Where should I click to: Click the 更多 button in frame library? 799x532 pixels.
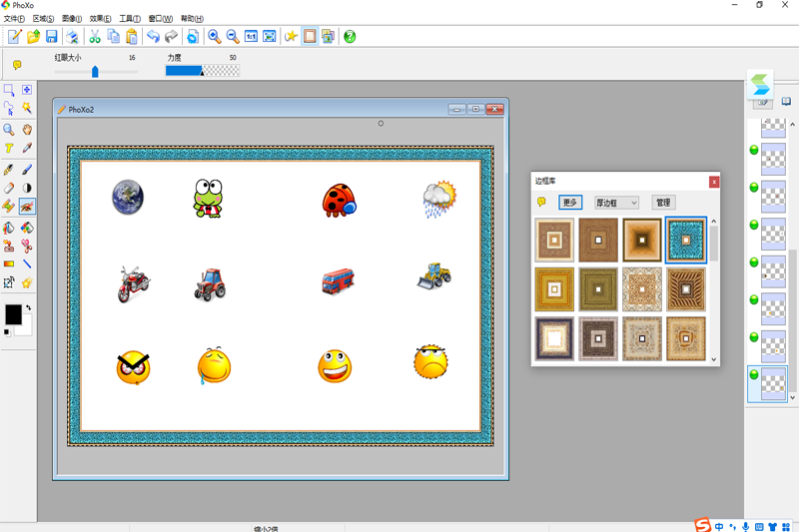tap(570, 203)
